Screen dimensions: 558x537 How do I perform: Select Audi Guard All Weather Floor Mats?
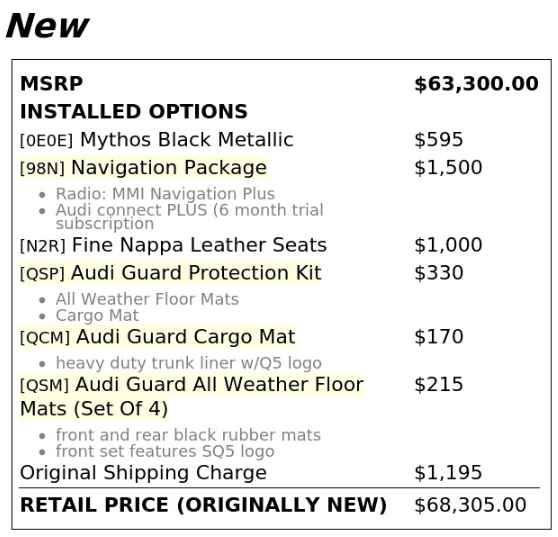point(191,396)
